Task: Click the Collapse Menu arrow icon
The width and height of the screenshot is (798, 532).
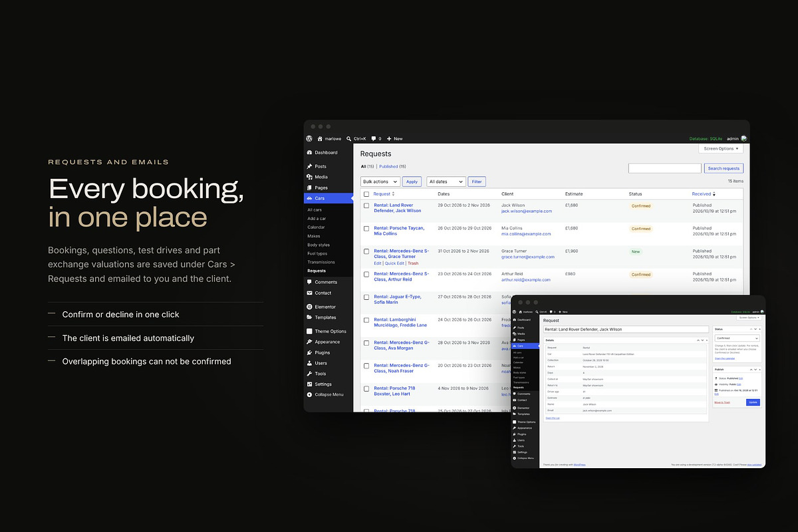Action: (x=310, y=394)
